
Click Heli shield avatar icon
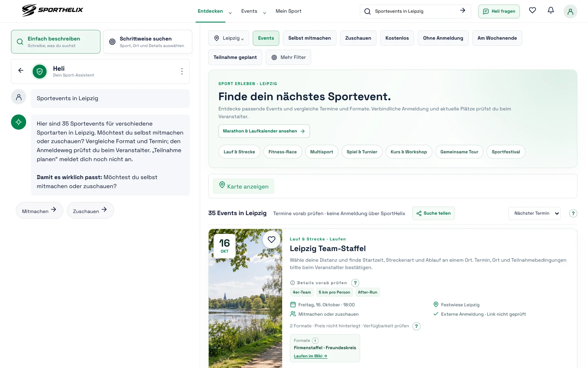click(40, 72)
